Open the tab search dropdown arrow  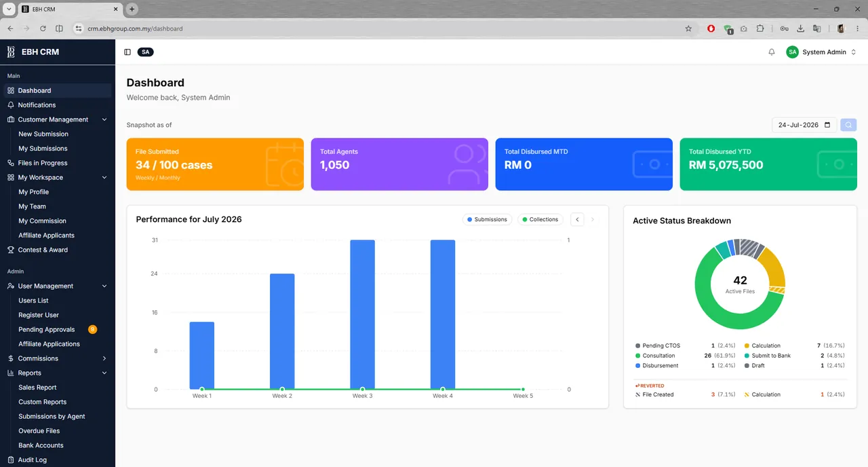click(x=9, y=10)
